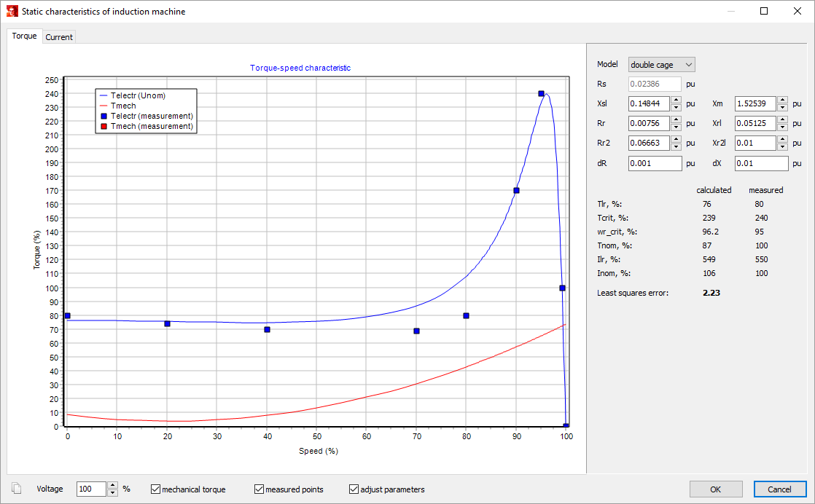Screen dimensions: 815x504
Task: Decrease the Rr value with down arrow
Action: click(x=676, y=127)
